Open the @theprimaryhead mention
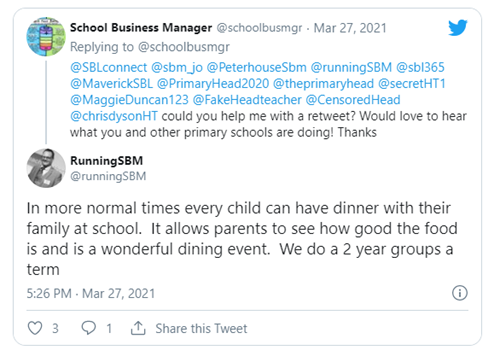The height and width of the screenshot is (362, 500). point(324,84)
